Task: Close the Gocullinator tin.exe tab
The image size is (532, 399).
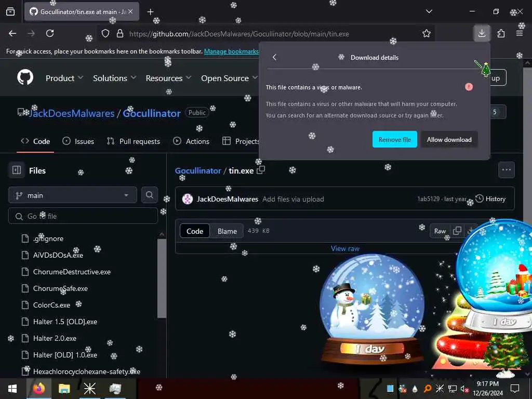Action: (x=130, y=11)
